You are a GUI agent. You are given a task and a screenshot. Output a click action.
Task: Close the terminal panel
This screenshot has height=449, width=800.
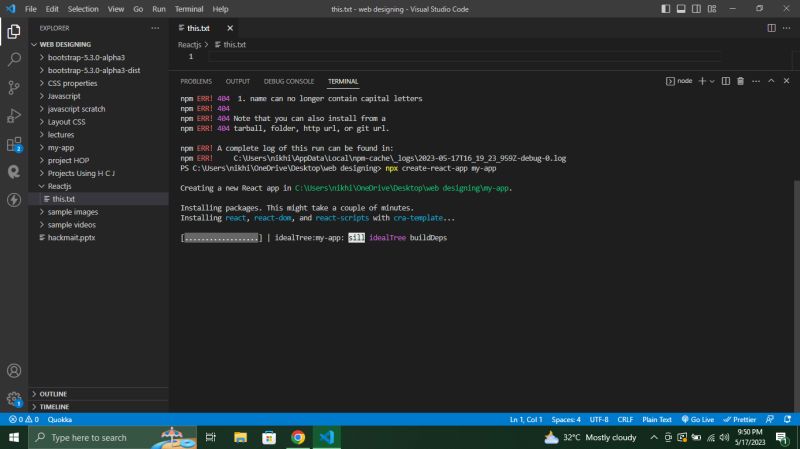coord(786,81)
